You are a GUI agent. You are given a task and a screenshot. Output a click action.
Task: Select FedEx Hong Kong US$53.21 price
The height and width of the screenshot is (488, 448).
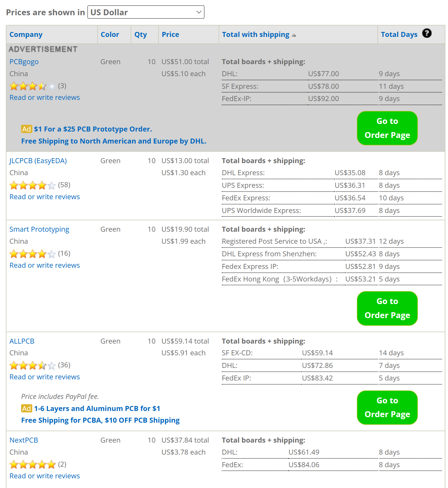tap(360, 279)
